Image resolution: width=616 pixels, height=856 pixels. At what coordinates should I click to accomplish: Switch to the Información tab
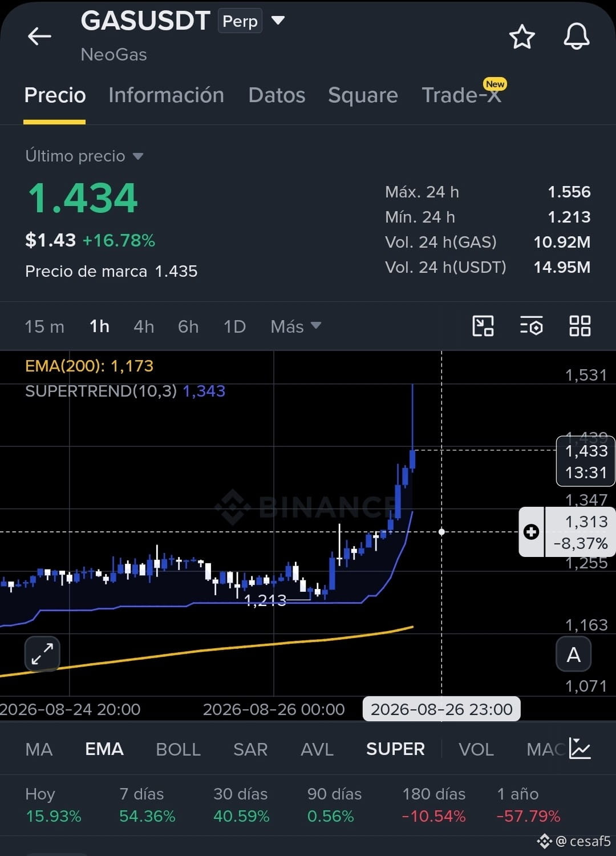pos(166,95)
